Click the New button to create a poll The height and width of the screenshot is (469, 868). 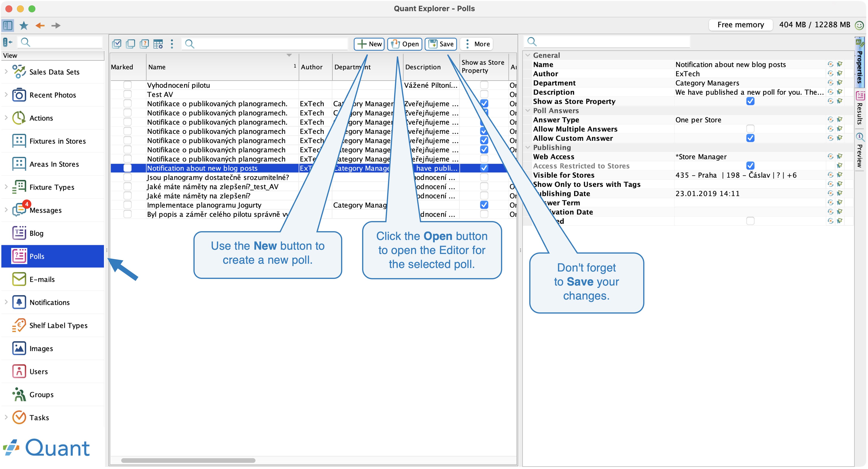point(369,44)
